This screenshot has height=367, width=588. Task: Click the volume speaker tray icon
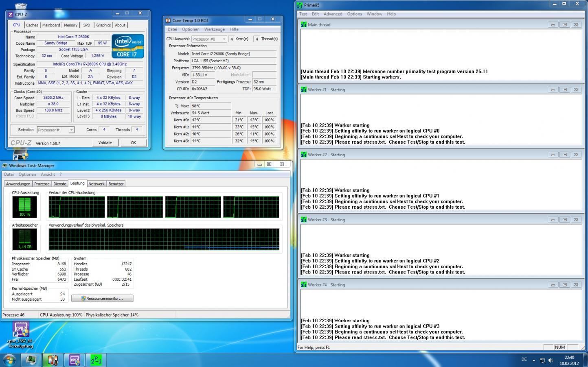tap(551, 360)
